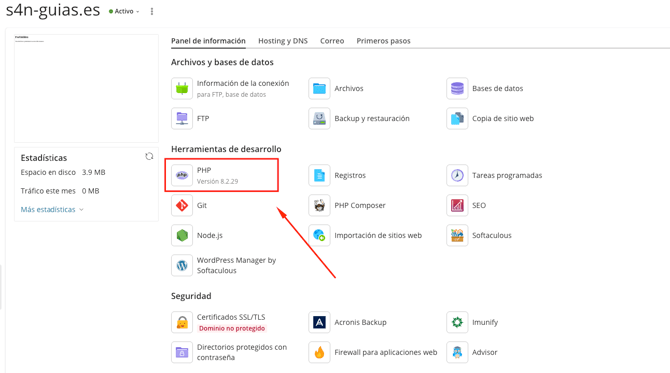
Task: Click 'para FTP, base de datos' subtitle
Action: [231, 94]
